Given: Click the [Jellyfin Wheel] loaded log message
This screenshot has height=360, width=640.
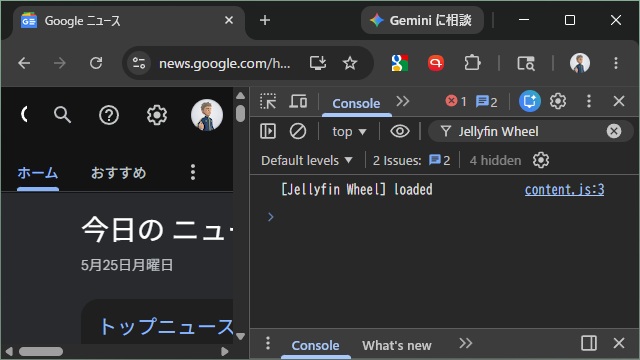Looking at the screenshot, I should tap(357, 189).
